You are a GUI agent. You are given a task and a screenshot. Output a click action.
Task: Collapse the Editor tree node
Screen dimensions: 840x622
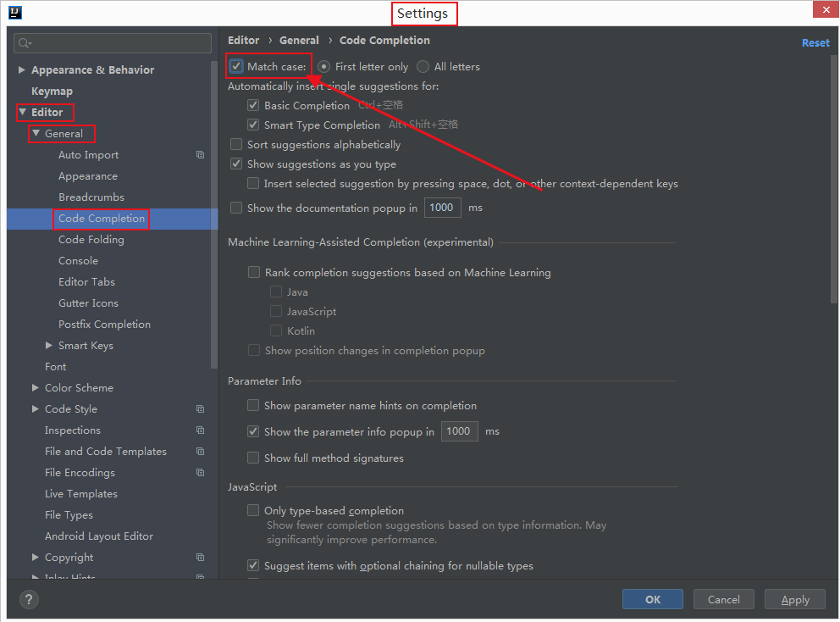click(x=23, y=112)
